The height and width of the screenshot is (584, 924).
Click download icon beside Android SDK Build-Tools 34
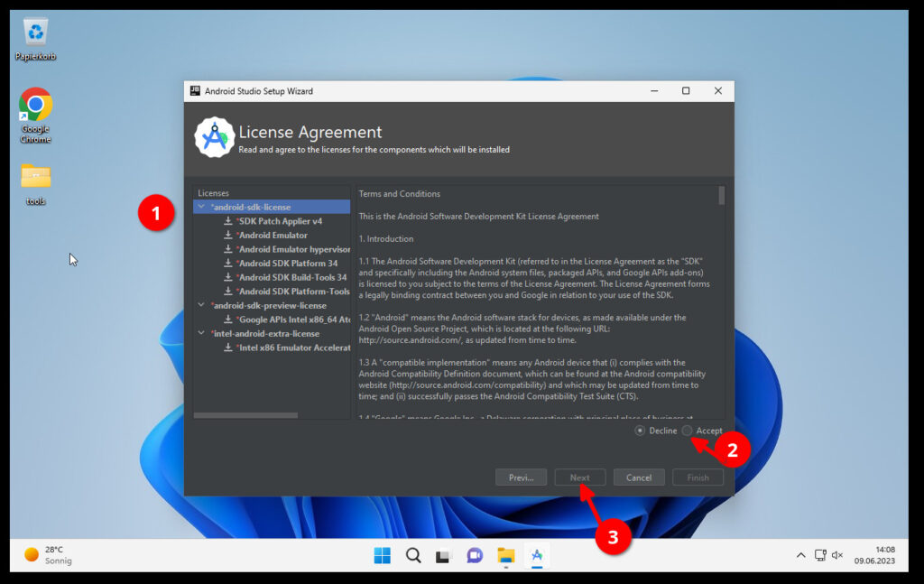tap(228, 278)
